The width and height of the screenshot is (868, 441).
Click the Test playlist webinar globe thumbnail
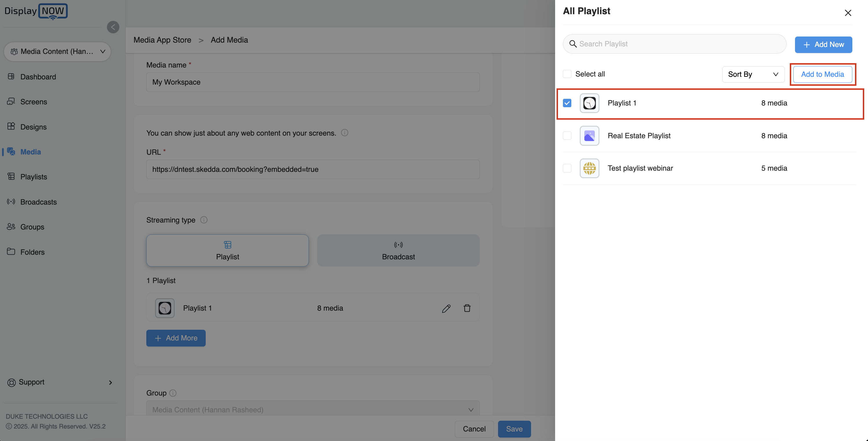point(589,168)
